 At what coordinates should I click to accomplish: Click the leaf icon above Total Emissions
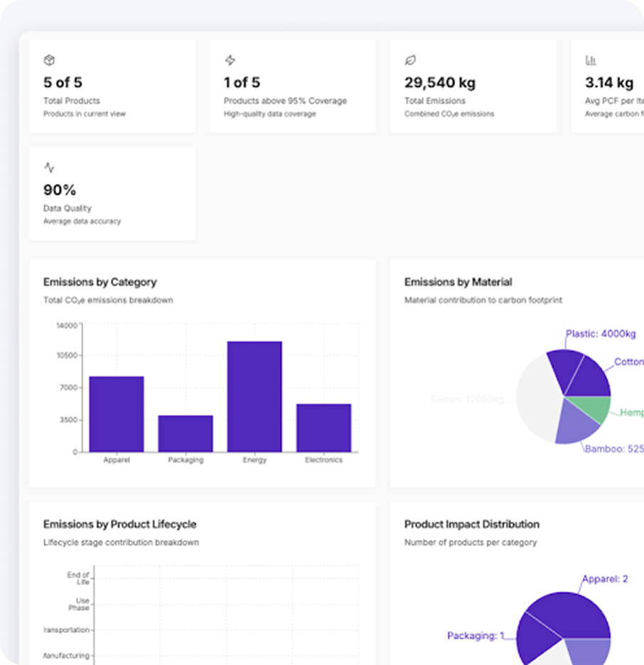(410, 60)
